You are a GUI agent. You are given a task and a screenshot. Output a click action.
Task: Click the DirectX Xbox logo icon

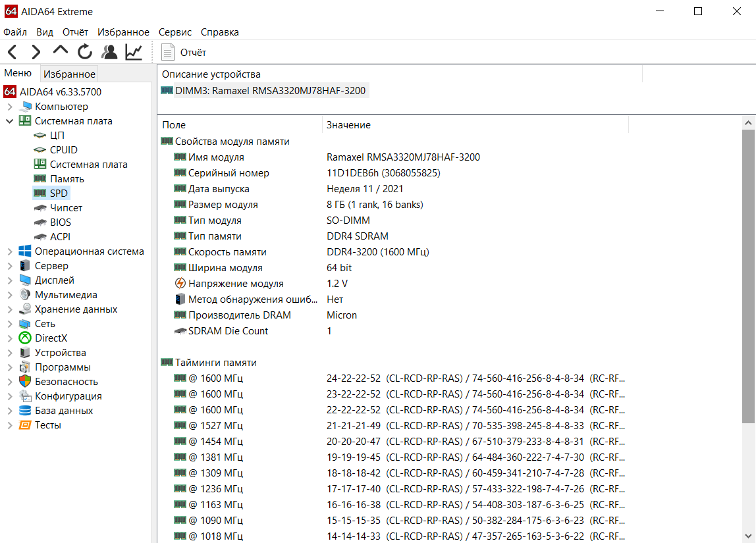pos(25,338)
